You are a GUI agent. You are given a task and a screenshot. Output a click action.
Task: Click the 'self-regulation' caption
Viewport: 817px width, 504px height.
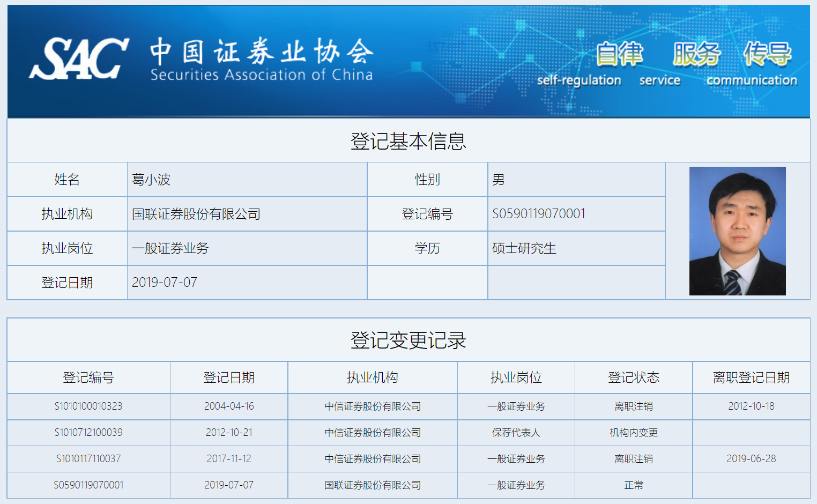coord(580,80)
